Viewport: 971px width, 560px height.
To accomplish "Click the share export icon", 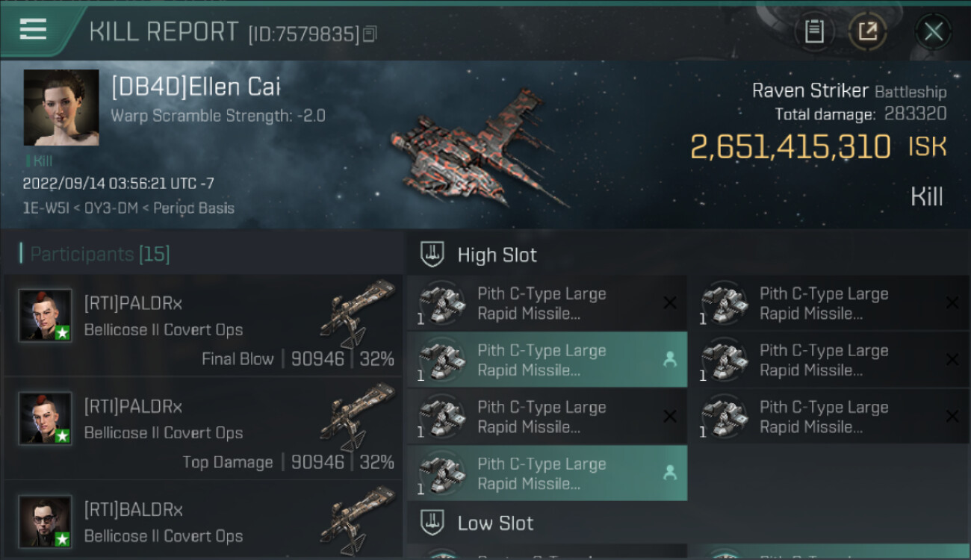I will [867, 31].
